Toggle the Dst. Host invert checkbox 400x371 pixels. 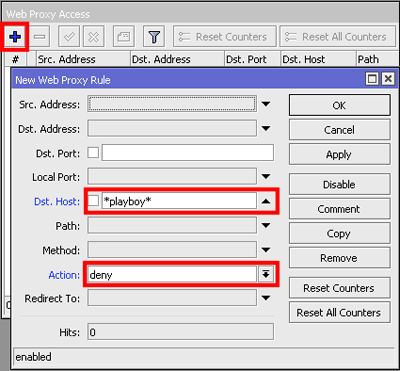(93, 201)
